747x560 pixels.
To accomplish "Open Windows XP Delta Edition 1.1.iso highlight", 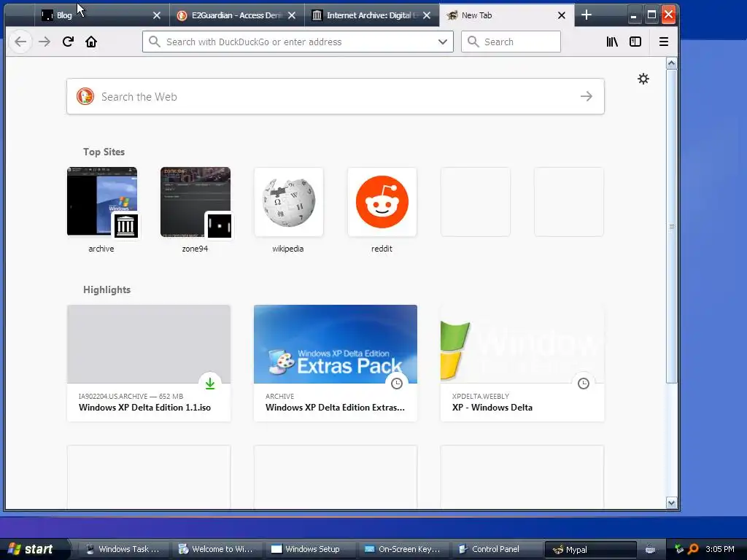I will (x=149, y=363).
